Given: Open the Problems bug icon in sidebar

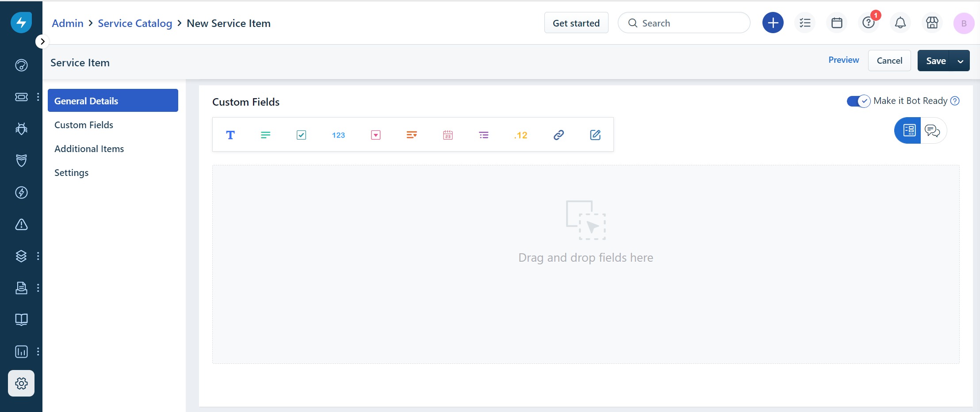Looking at the screenshot, I should 21,129.
